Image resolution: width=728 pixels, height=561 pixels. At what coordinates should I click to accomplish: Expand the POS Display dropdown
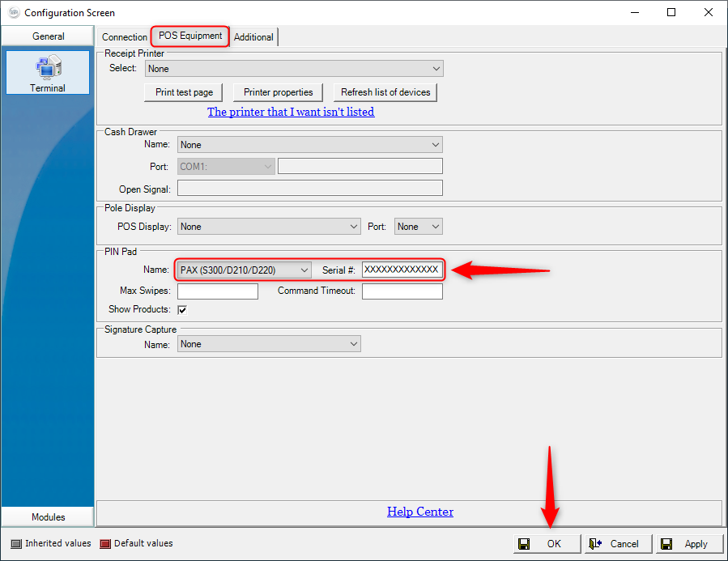click(269, 227)
